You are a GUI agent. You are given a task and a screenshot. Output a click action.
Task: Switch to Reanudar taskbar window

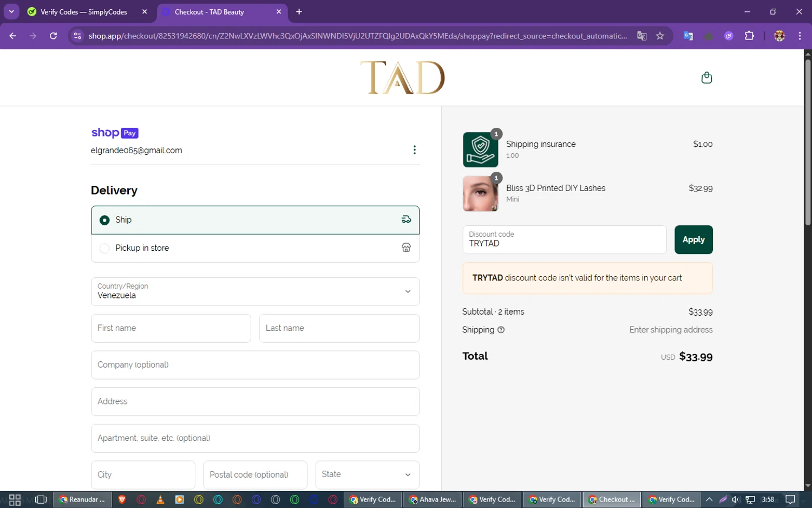point(82,499)
